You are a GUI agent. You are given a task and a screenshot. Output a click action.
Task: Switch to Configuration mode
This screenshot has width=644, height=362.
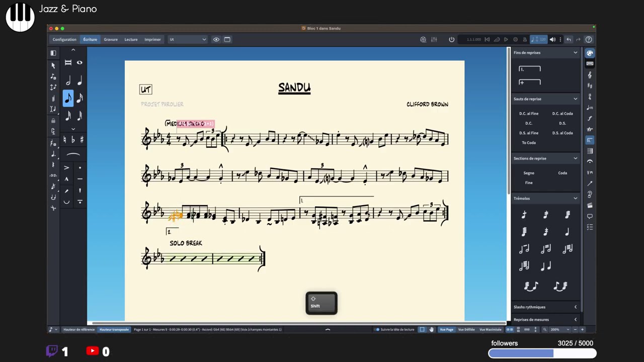pyautogui.click(x=64, y=39)
